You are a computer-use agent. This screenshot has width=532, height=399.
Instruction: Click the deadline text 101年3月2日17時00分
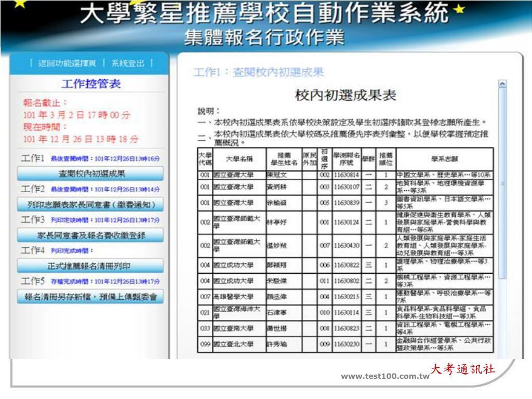(x=77, y=115)
